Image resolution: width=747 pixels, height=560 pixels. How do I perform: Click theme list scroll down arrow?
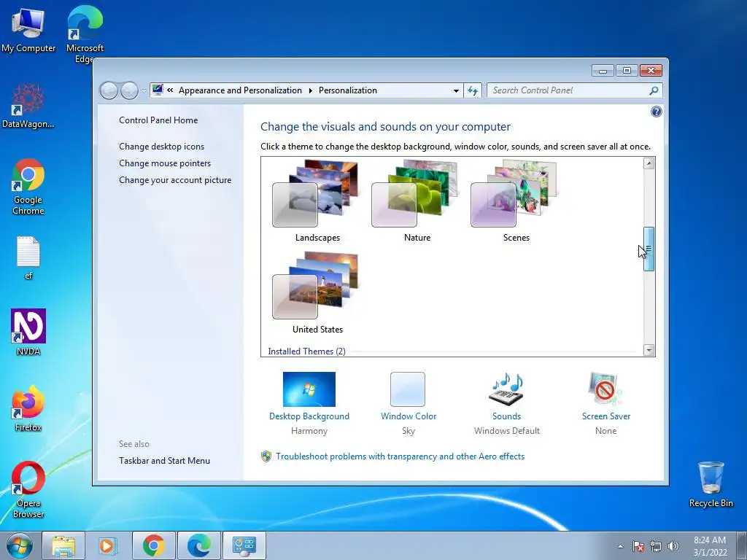[649, 350]
